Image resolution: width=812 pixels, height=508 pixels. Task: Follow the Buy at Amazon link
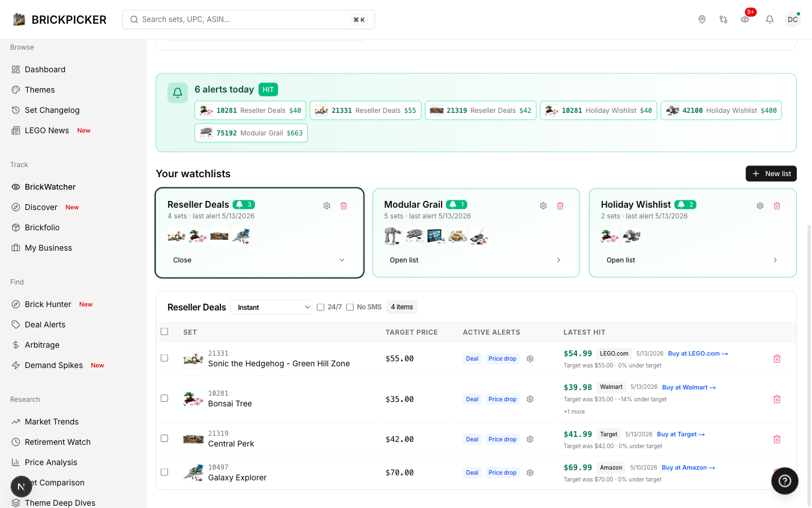pyautogui.click(x=689, y=467)
